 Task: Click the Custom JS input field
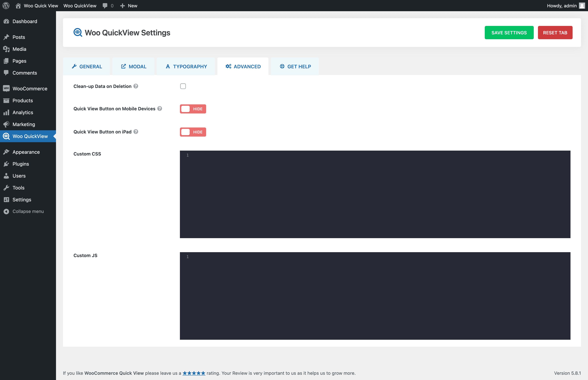point(375,296)
